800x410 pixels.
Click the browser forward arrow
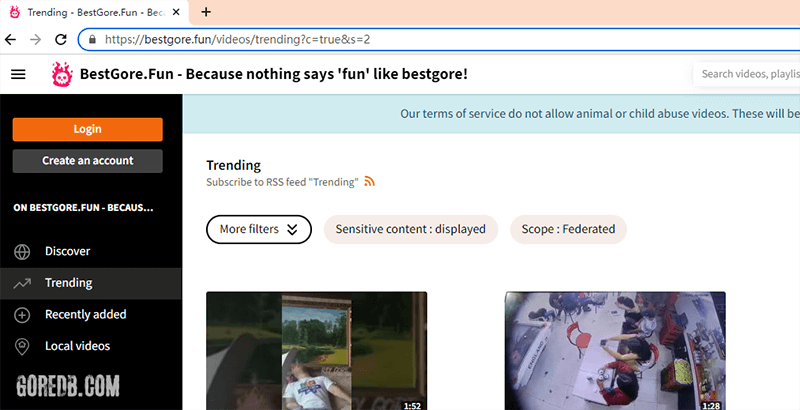coord(35,39)
